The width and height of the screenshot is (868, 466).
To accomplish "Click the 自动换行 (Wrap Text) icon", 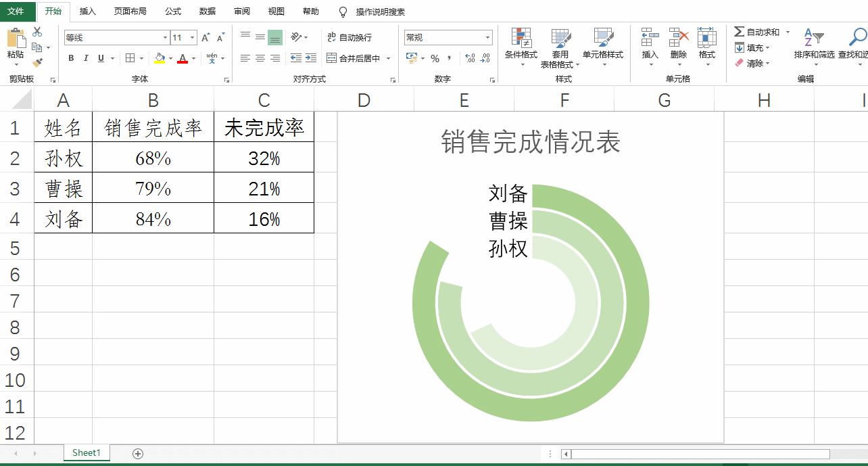I will 331,37.
